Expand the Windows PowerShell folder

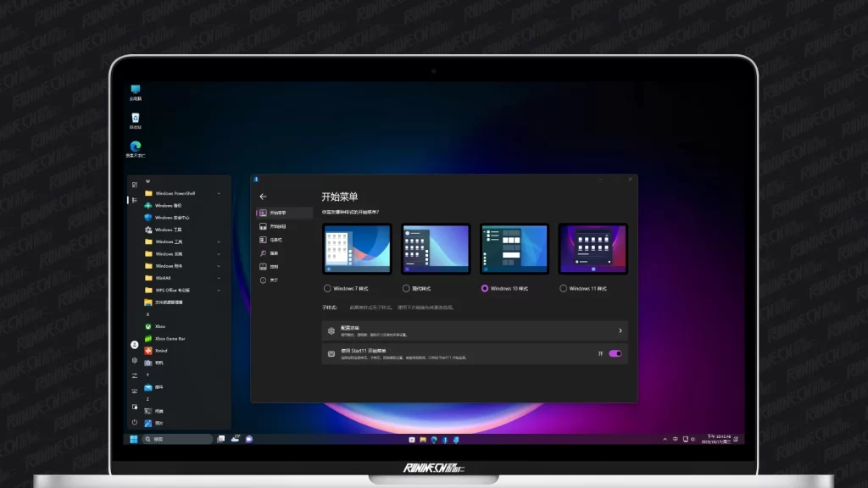pos(175,193)
